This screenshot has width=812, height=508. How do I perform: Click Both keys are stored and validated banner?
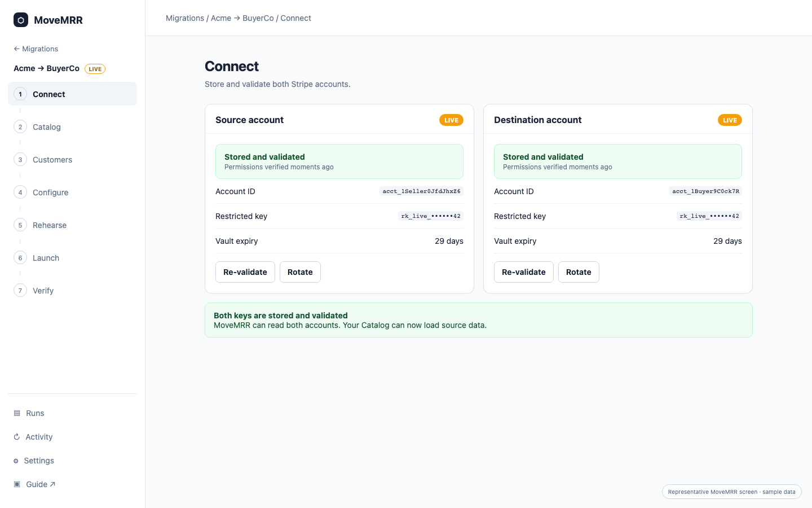479,320
